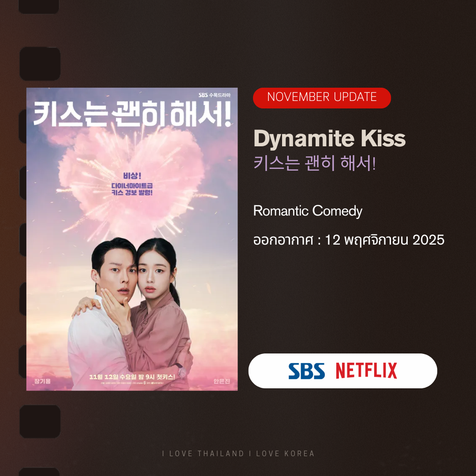This screenshot has width=476, height=476.
Task: Click the large Korean title on the poster
Action: 133,114
